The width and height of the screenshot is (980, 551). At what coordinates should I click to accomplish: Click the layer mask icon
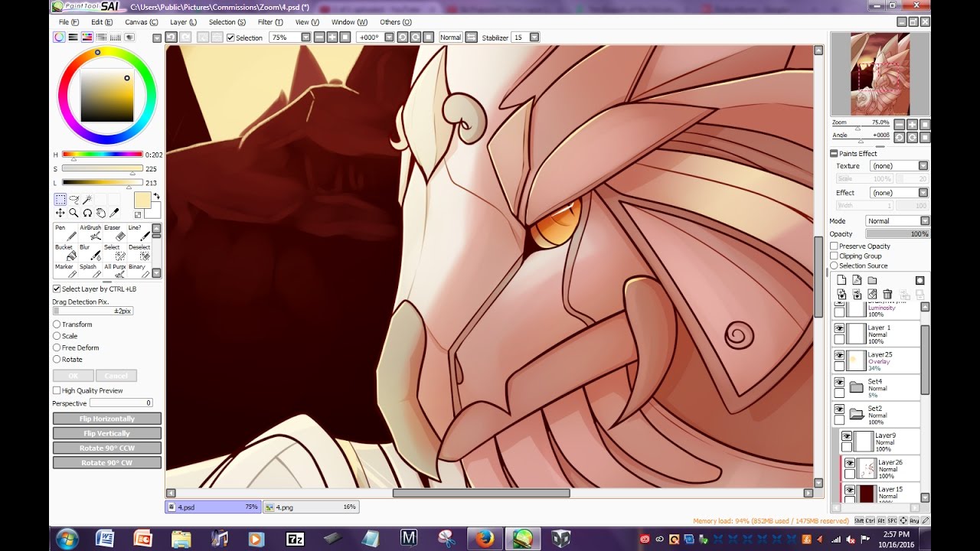click(920, 280)
